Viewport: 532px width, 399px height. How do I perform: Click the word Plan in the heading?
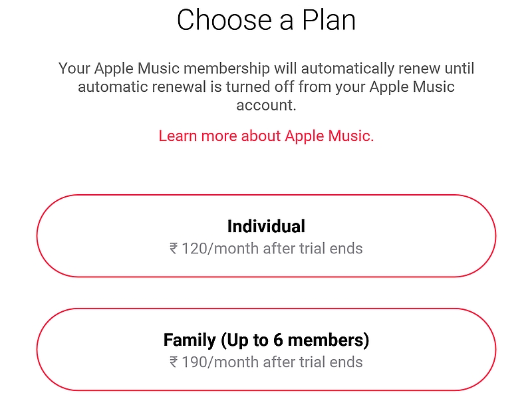[x=327, y=20]
